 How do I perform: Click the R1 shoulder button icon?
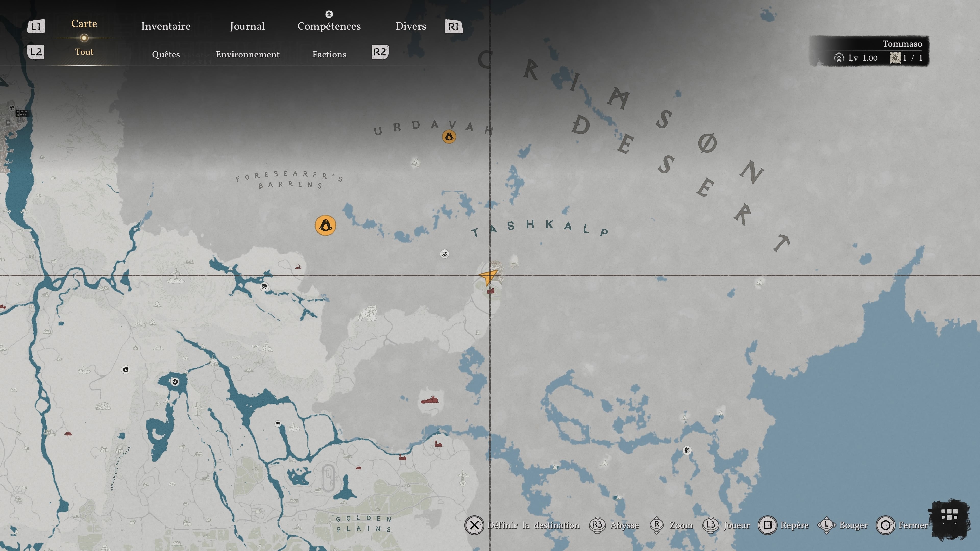coord(454,26)
